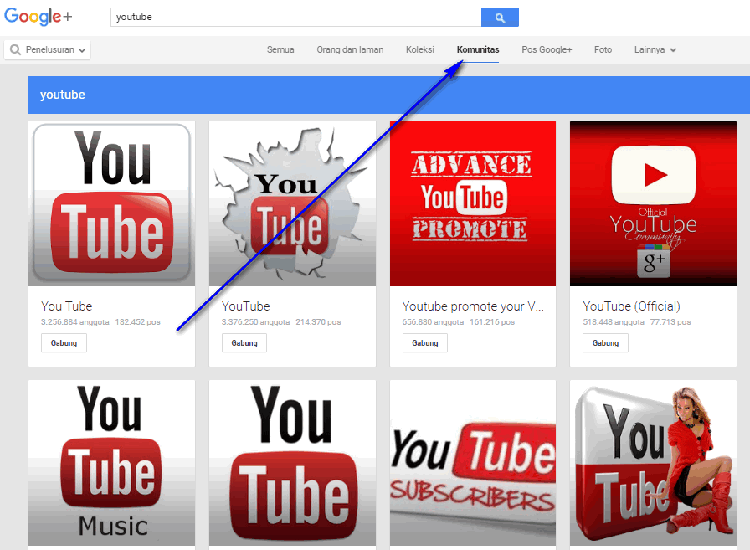
Task: Open the Advance YouTube Promote thumbnail
Action: (473, 203)
